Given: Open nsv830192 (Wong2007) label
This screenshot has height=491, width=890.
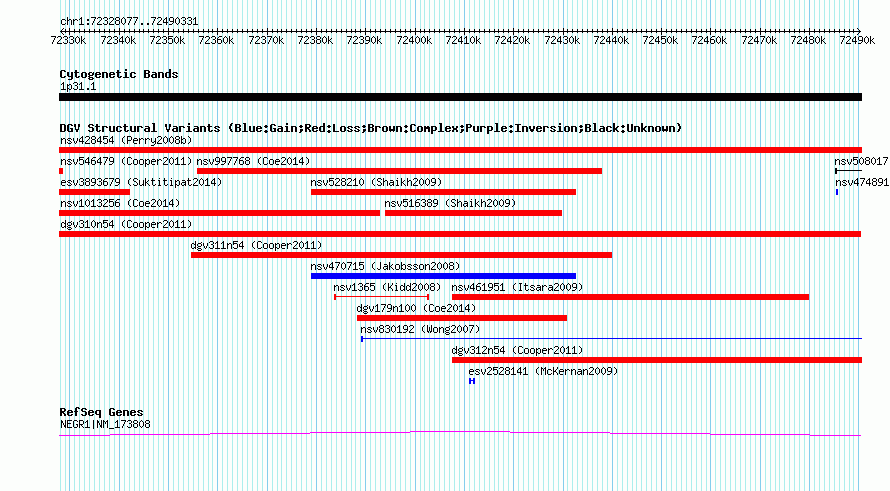Looking at the screenshot, I should pyautogui.click(x=420, y=329).
